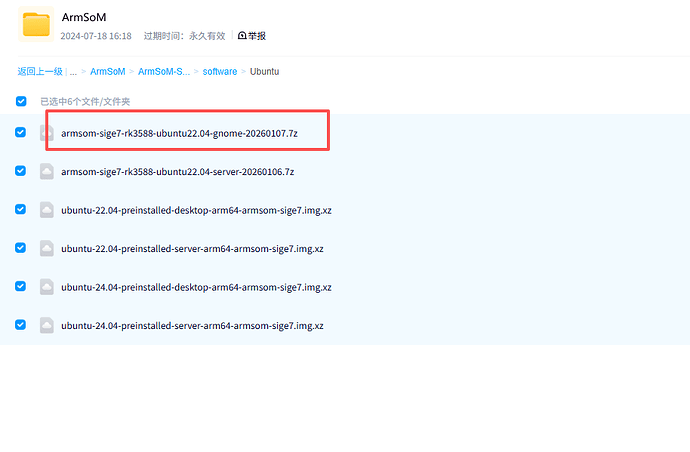The height and width of the screenshot is (452, 690).
Task: Open armsom-sige7 server-20260106.7z file name
Action: tap(177, 172)
